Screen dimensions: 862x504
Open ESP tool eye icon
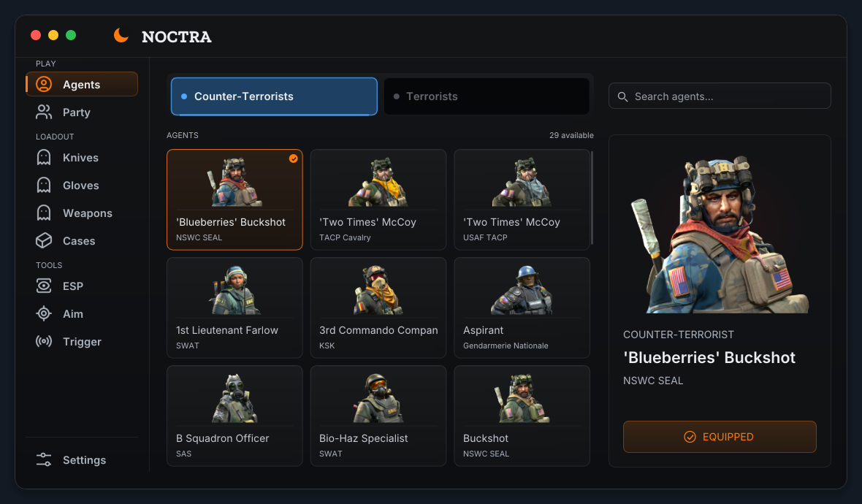pyautogui.click(x=44, y=286)
